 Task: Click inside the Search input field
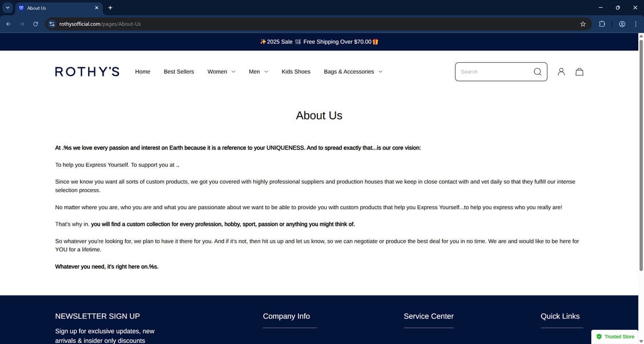click(x=492, y=71)
